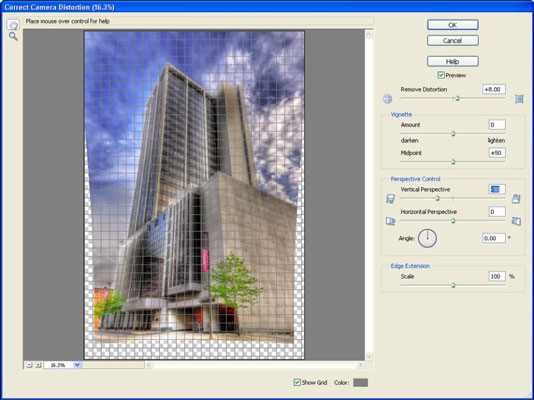Click the Angle dial control
Viewport: 534px width, 400px height.
(x=427, y=238)
